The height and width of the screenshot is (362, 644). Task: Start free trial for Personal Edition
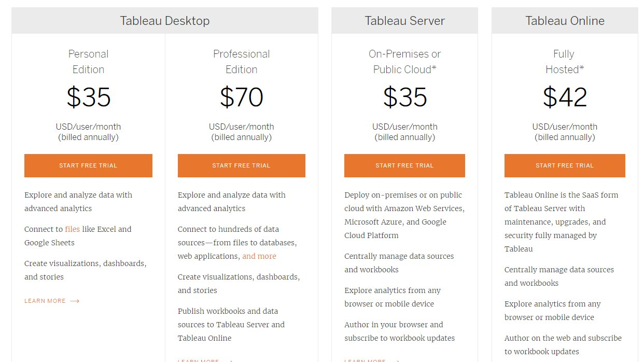(x=88, y=165)
